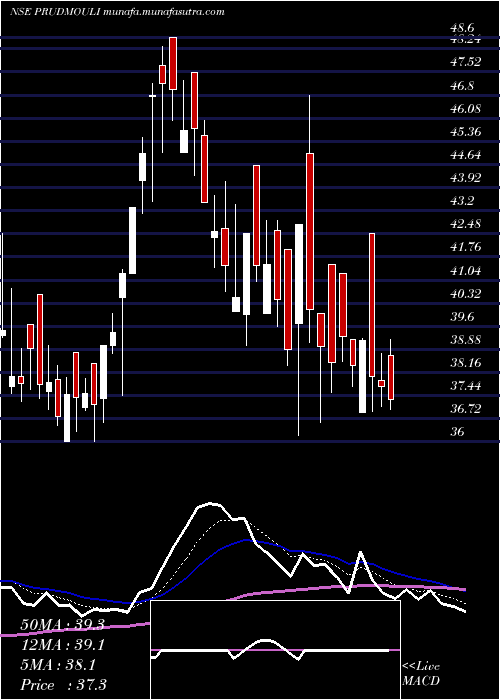
Task: Click the 46.08 price axis label
Action: coord(466,108)
